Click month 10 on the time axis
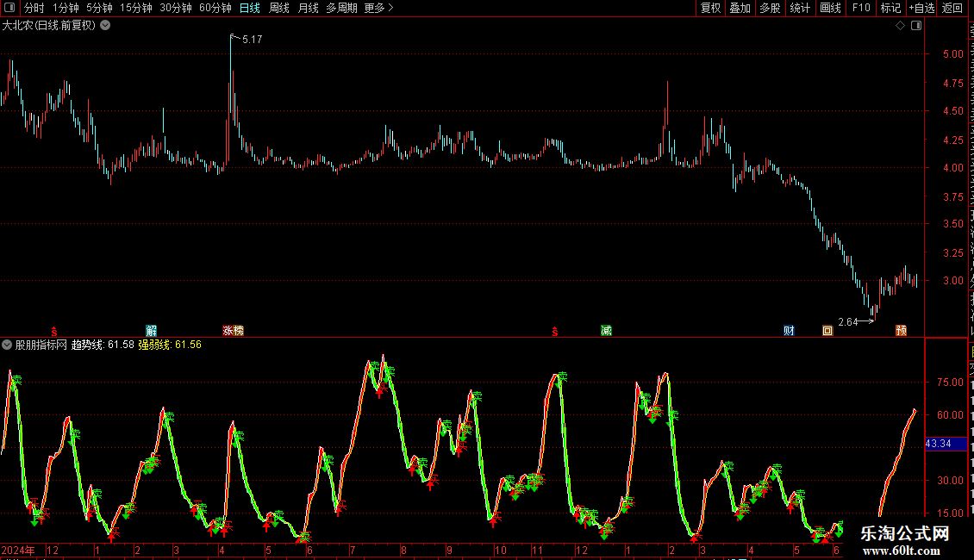The width and height of the screenshot is (974, 560). tap(500, 550)
